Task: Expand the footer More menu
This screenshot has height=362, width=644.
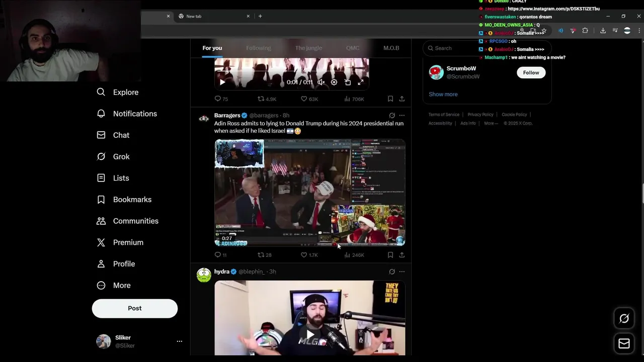Action: (491, 123)
